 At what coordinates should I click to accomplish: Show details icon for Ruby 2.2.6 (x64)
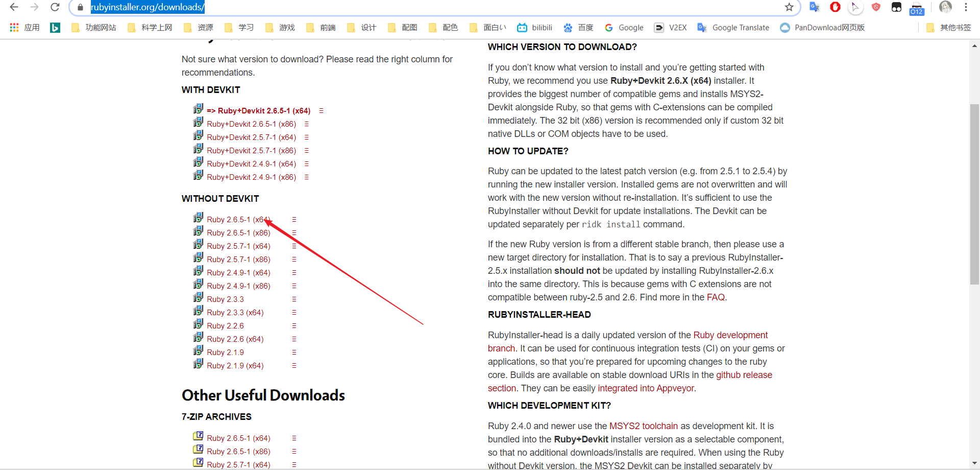294,339
